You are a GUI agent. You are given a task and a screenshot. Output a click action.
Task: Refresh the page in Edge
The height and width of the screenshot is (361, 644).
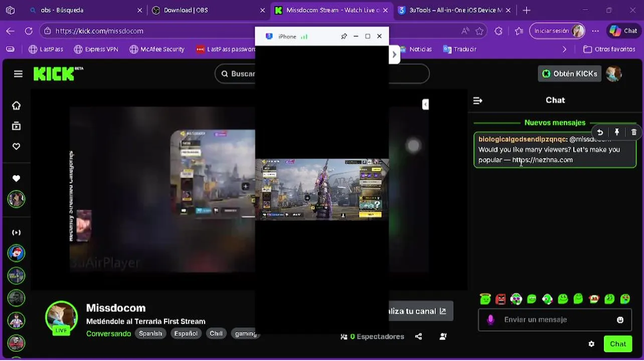click(x=29, y=31)
